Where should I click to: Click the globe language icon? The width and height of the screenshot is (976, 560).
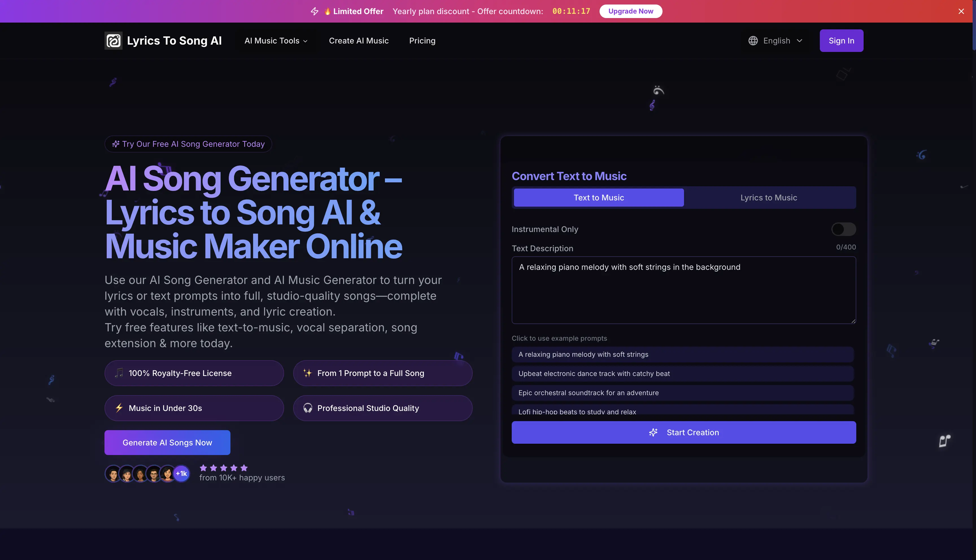click(x=753, y=41)
